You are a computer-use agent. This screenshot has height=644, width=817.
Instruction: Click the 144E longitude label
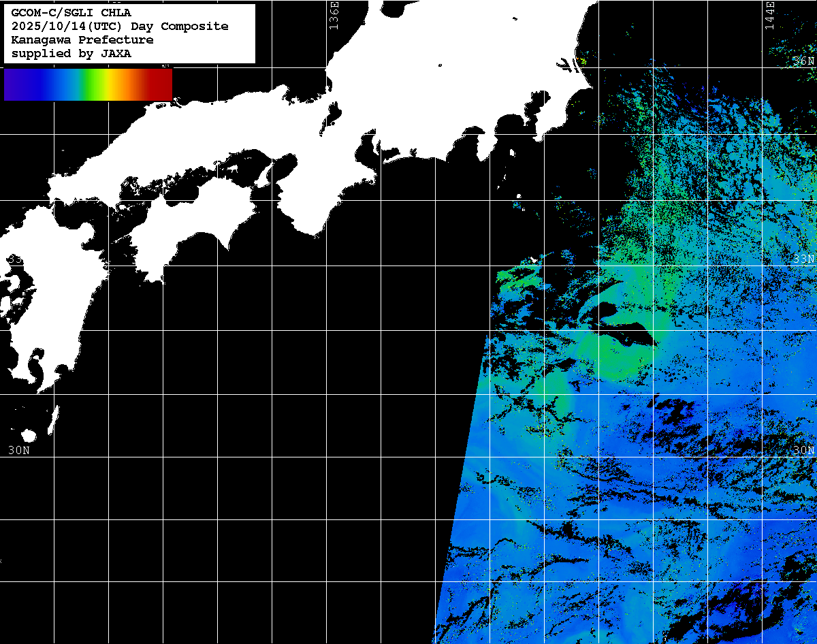(x=769, y=15)
